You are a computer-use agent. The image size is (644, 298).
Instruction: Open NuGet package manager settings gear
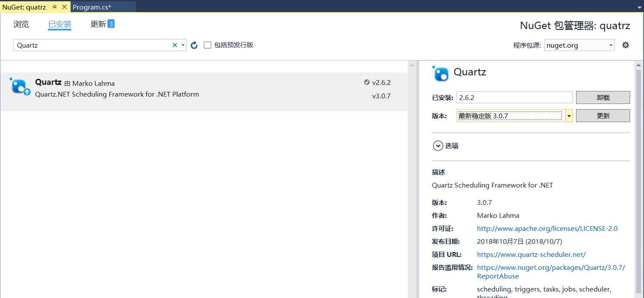coord(626,45)
